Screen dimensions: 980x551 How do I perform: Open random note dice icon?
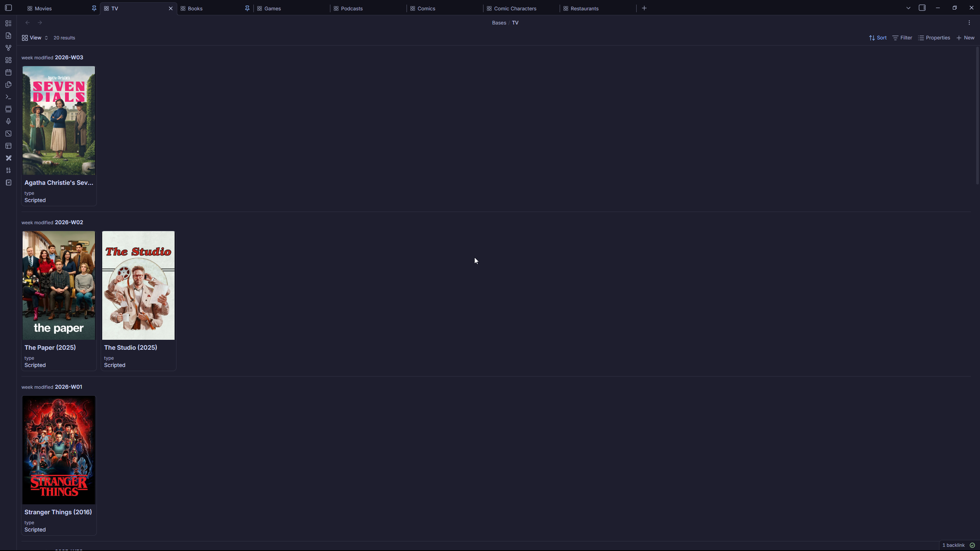coord(8,134)
